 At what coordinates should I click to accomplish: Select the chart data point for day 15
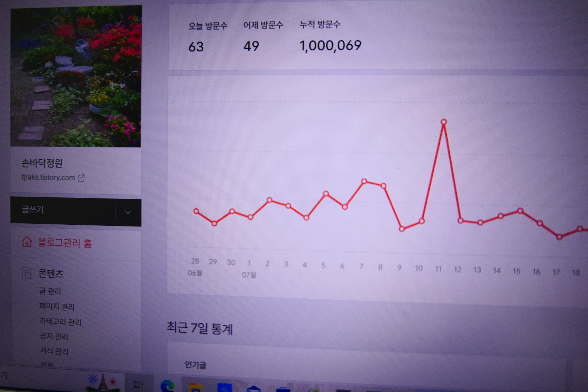click(520, 211)
